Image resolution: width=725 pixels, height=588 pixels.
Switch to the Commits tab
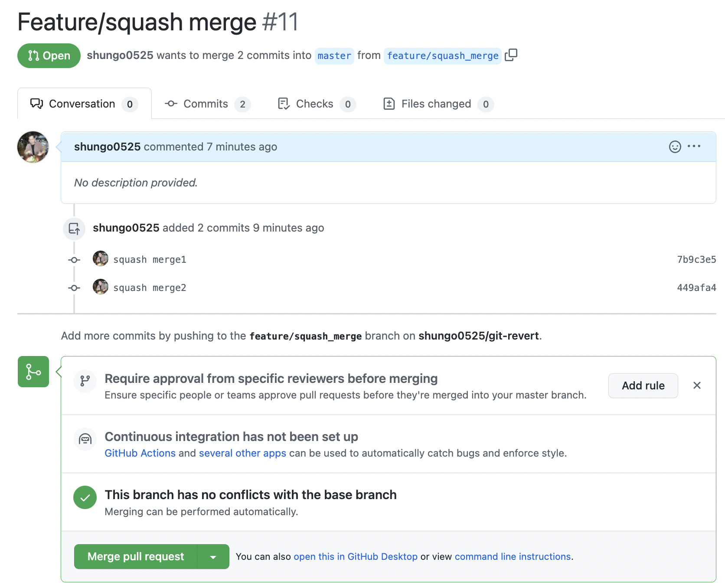(206, 104)
